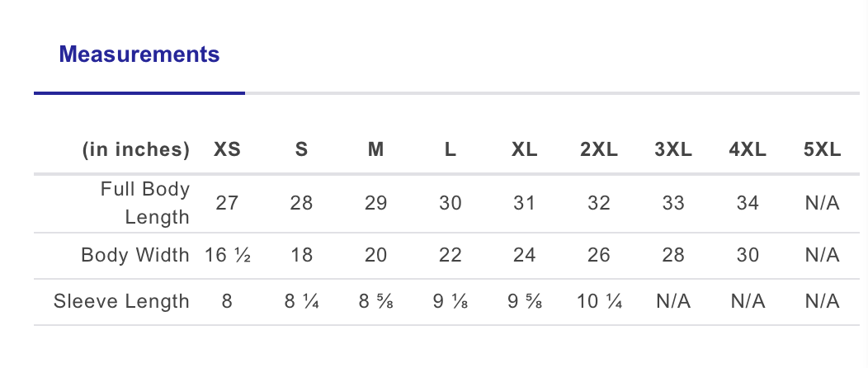Click the 5XL Body Width N/A cell
Screen dimensions: 868x368
pyautogui.click(x=822, y=255)
